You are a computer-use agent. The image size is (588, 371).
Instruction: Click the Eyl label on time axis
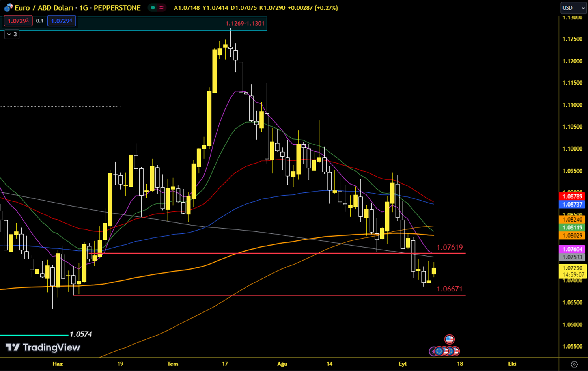(403, 364)
